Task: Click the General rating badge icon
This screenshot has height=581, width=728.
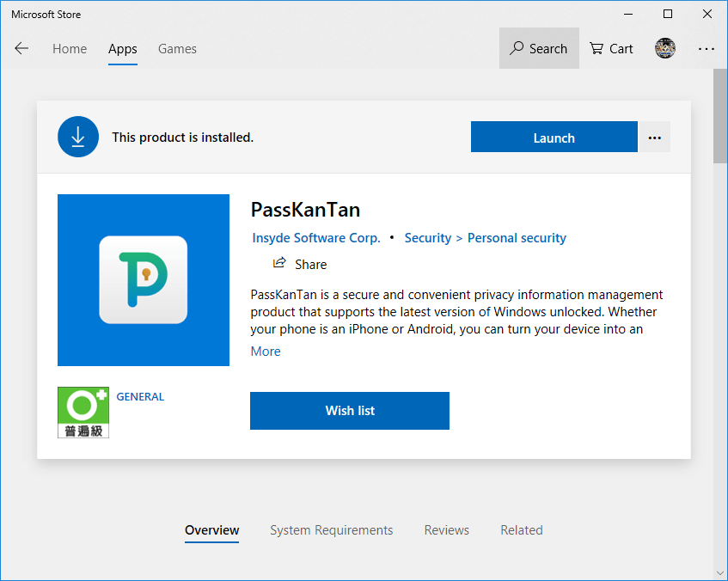Action: (83, 413)
